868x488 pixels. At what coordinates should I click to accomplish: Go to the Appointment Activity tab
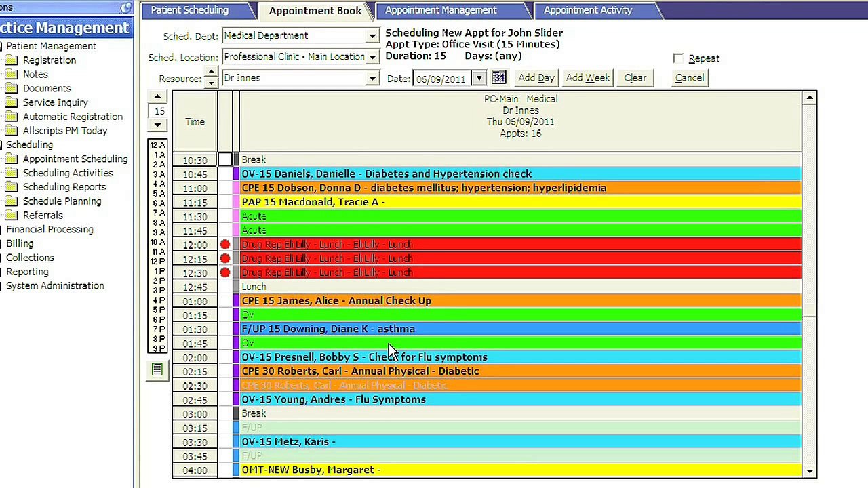tap(588, 10)
